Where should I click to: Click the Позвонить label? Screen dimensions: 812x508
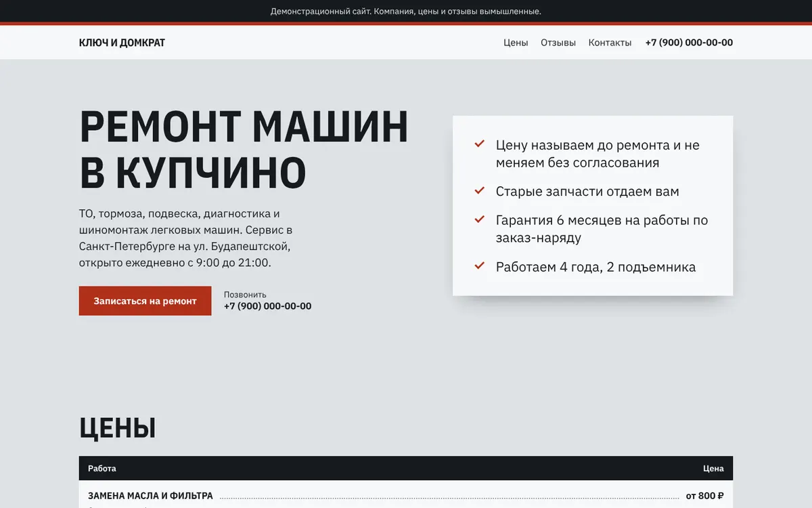[245, 295]
